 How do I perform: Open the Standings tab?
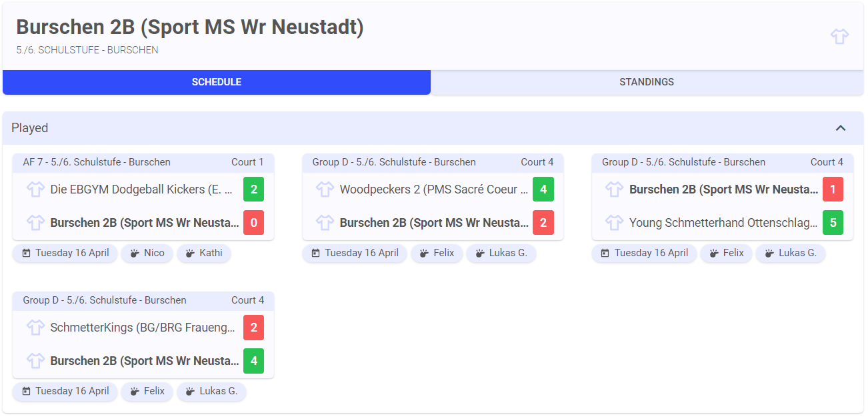[647, 82]
